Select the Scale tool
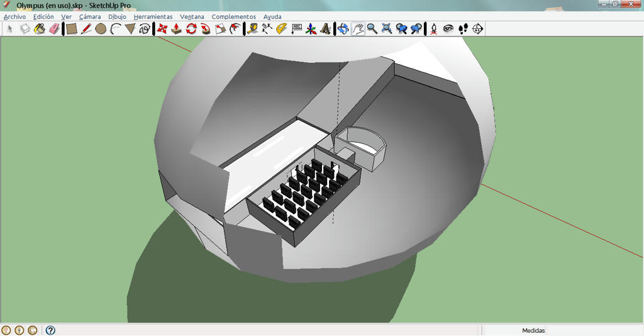 point(221,29)
